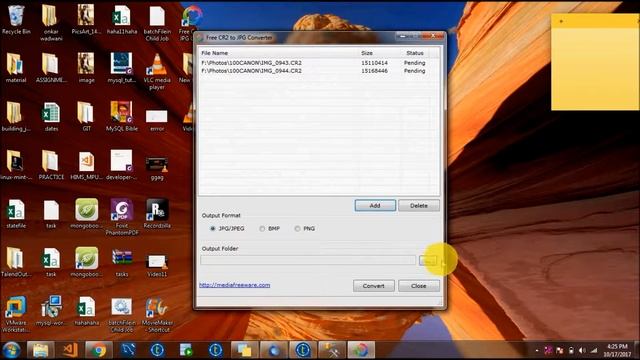Click the colorful CR2 converter taskbar icon
This screenshot has height=360, width=640.
(x=361, y=351)
